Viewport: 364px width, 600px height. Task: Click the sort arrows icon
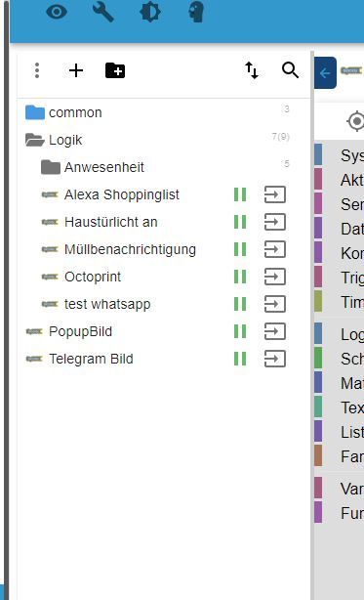[252, 70]
